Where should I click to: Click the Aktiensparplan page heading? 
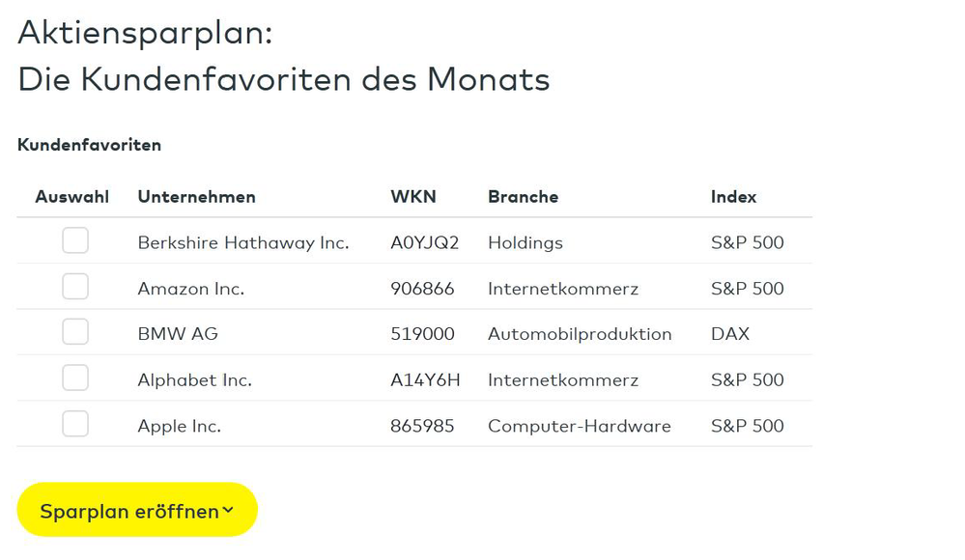(x=145, y=32)
